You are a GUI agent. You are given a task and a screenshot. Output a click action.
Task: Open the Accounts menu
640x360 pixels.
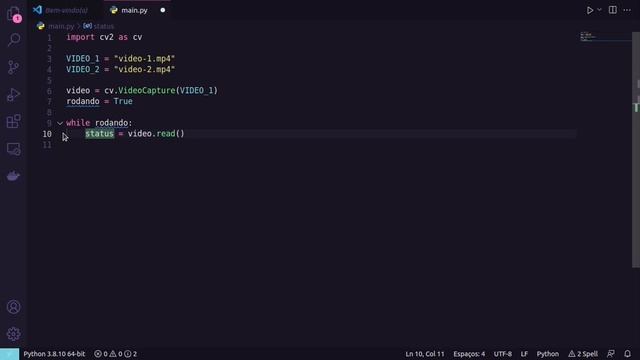[x=13, y=307]
